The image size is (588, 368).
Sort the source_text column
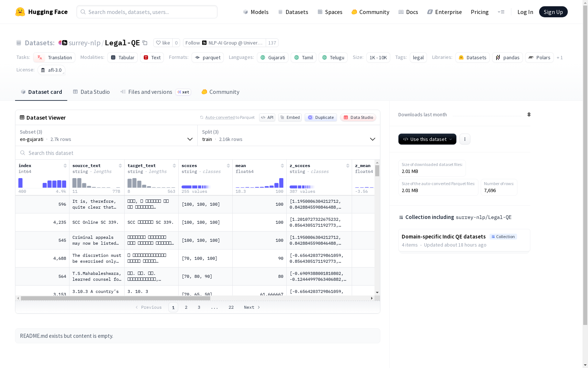click(x=120, y=166)
